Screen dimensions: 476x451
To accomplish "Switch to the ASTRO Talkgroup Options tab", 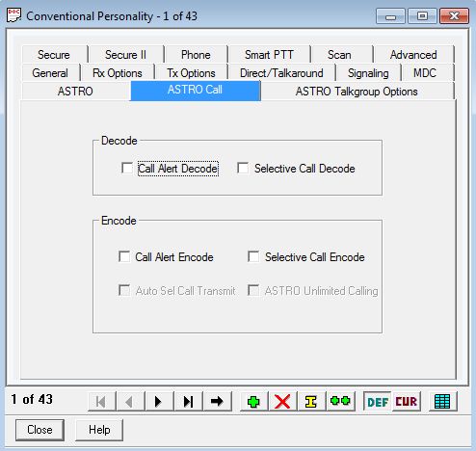I will [x=357, y=92].
